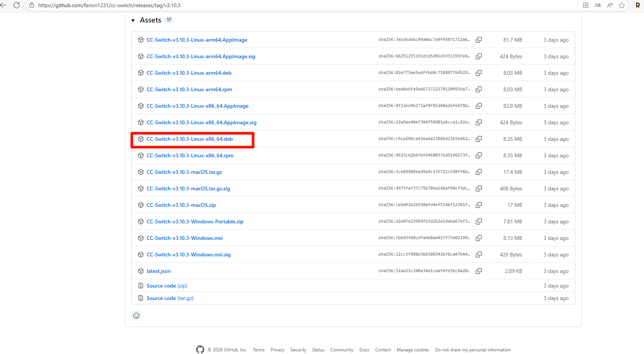Open the emoji reaction picker
The height and width of the screenshot is (354, 644).
[x=136, y=316]
